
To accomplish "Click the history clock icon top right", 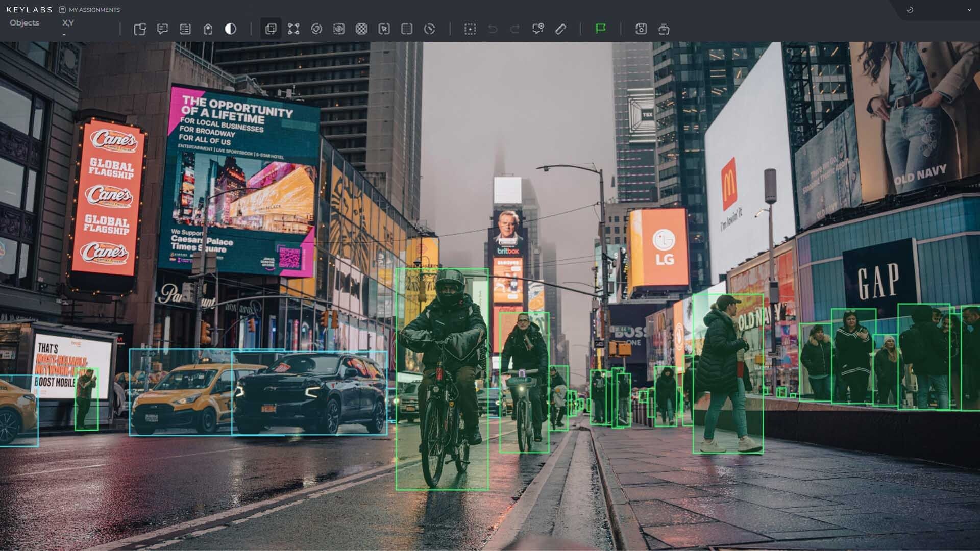I will tap(910, 10).
